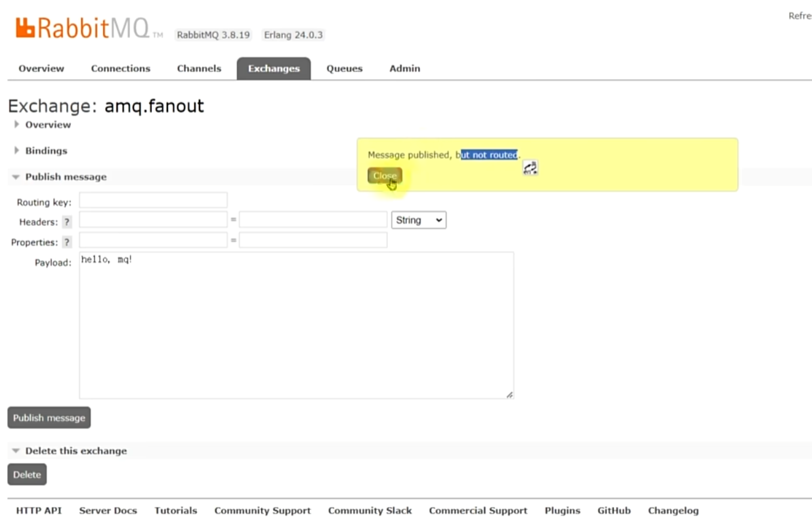Open the Server Docs link
The width and height of the screenshot is (812, 524).
pyautogui.click(x=108, y=510)
